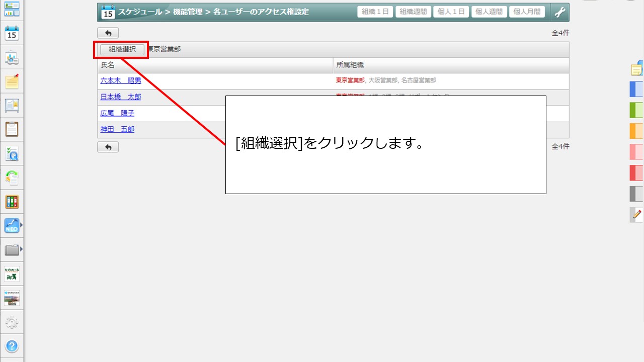Switch to 組織１日 view
The width and height of the screenshot is (644, 362).
click(375, 12)
